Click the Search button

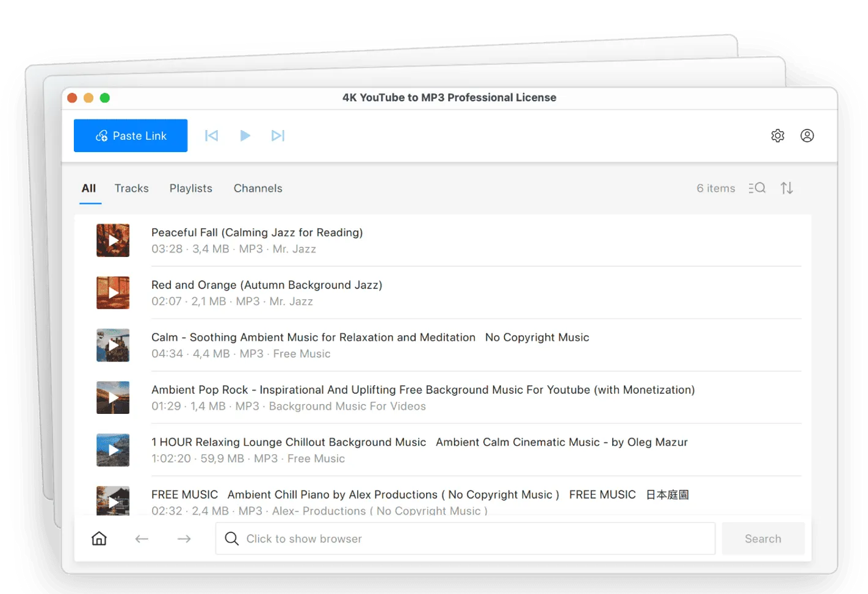pos(763,538)
